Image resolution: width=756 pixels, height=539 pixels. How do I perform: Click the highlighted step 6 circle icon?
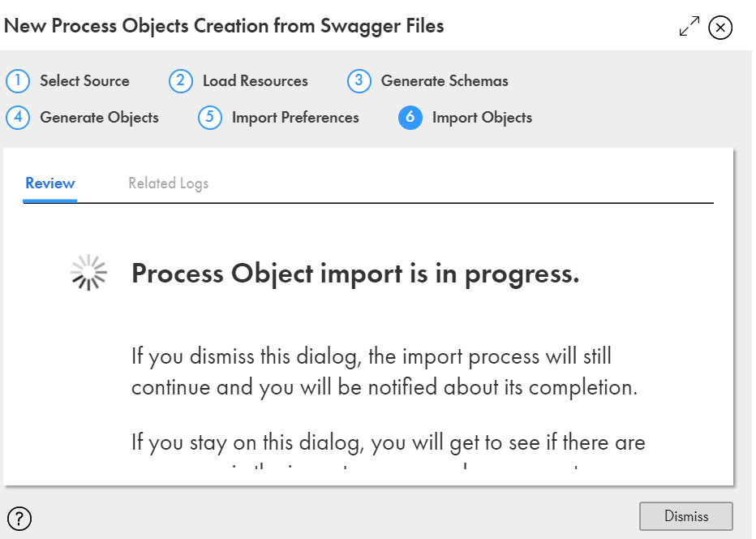click(410, 117)
